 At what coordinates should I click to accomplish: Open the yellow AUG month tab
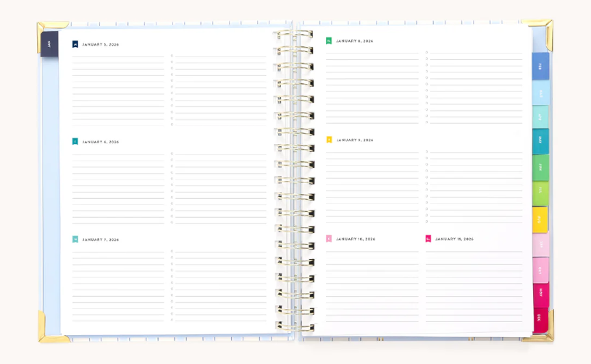[x=540, y=219]
